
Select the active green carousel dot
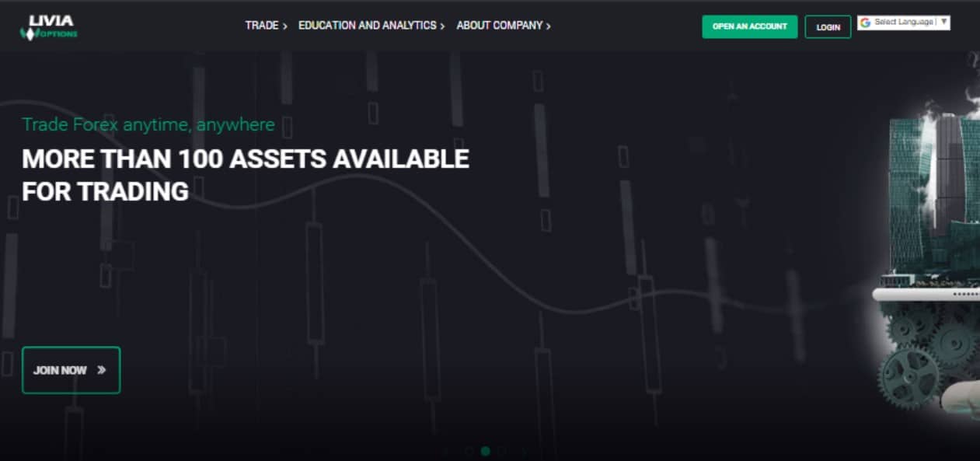486,451
